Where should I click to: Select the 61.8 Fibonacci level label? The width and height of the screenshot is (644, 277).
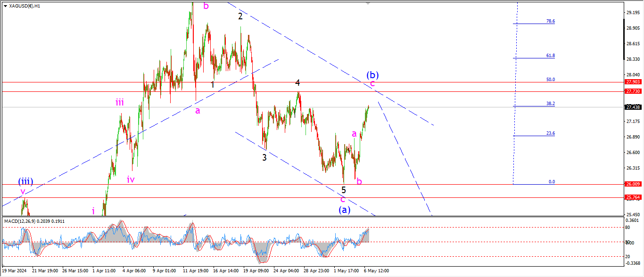click(551, 56)
